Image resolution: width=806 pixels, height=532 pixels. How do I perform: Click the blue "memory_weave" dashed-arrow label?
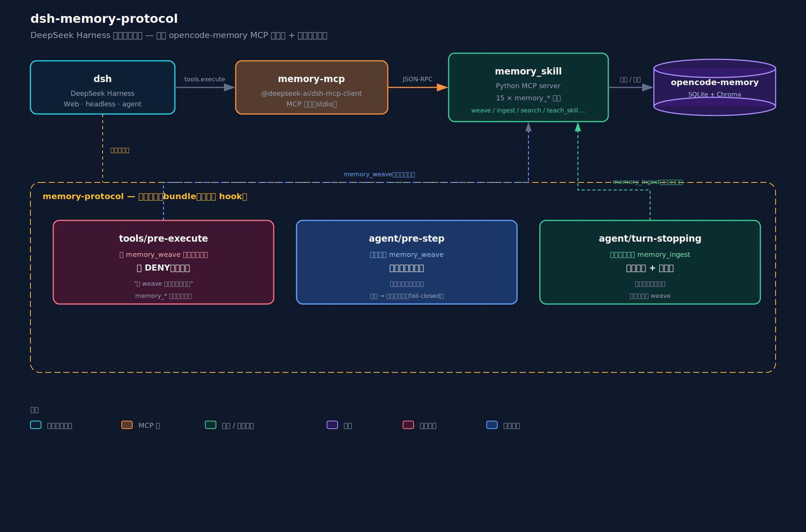coord(379,174)
